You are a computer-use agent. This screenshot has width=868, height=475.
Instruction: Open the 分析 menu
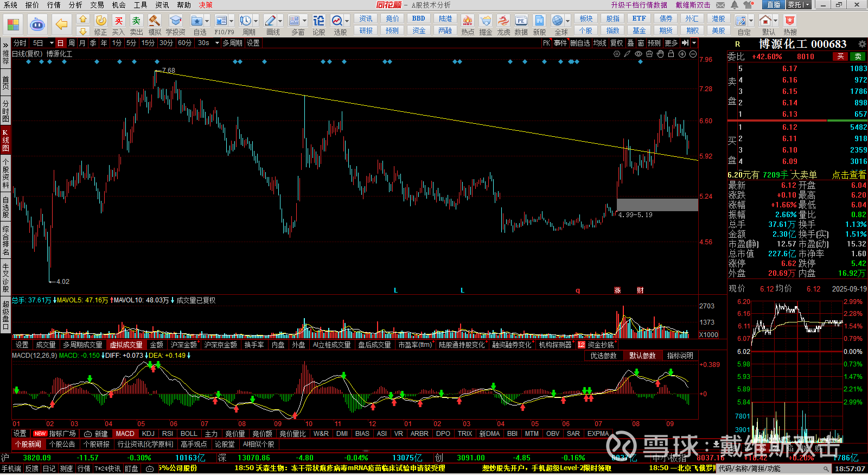(x=75, y=5)
